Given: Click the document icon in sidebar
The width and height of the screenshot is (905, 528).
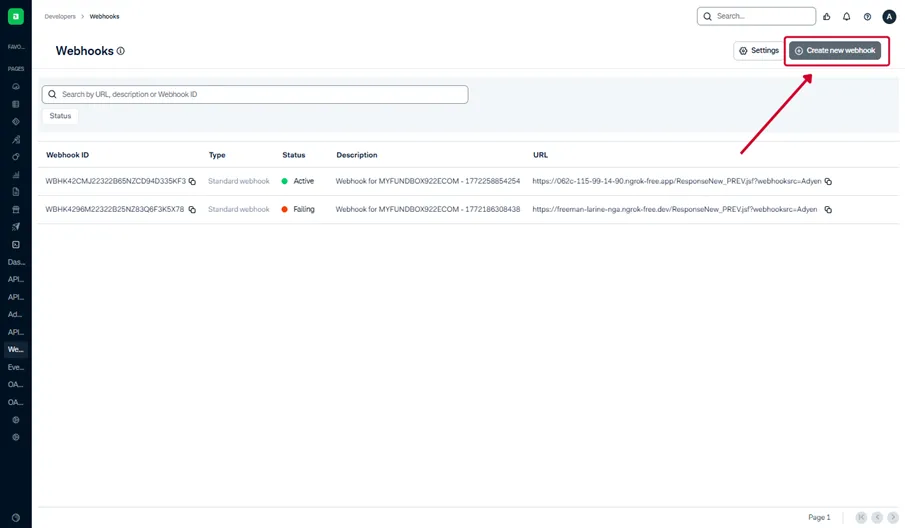Looking at the screenshot, I should [x=16, y=192].
